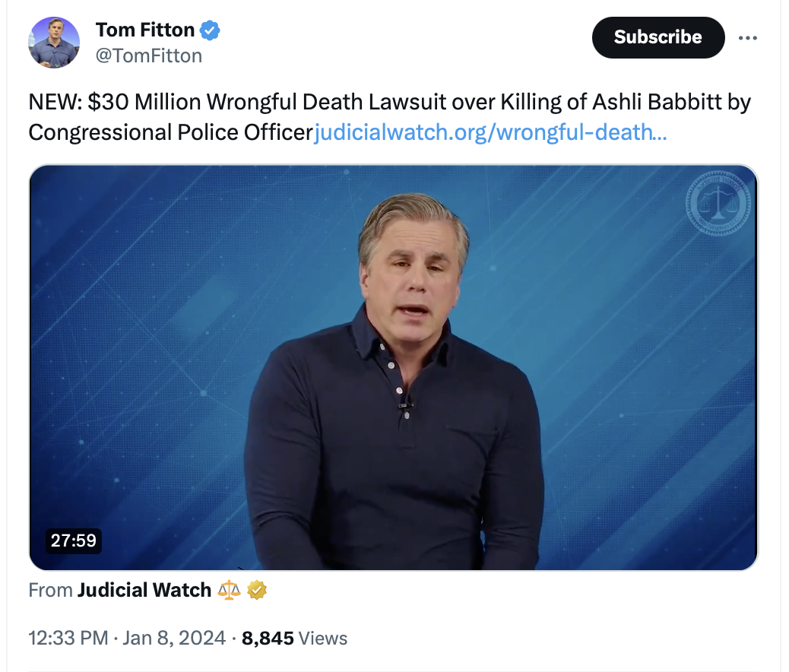
Task: Open the Judicial Watch source account
Action: [x=144, y=590]
